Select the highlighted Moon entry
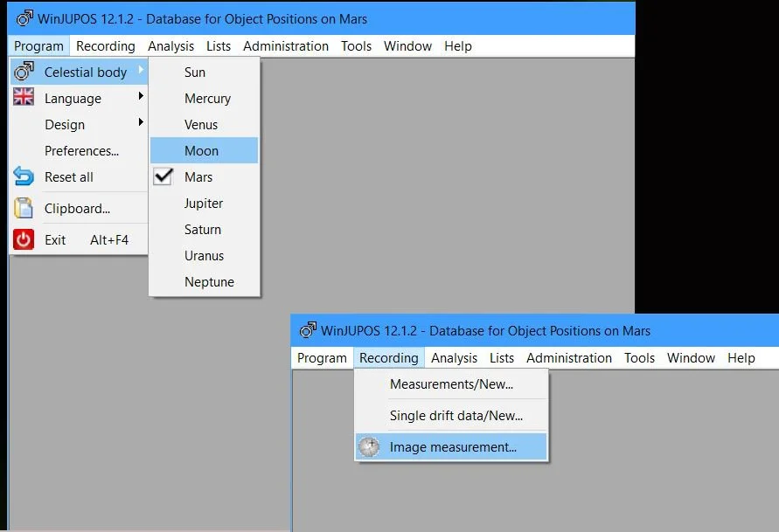 [x=205, y=150]
